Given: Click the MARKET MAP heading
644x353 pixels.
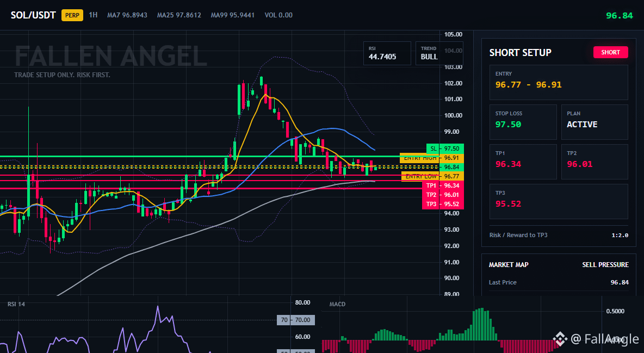Looking at the screenshot, I should tap(509, 265).
